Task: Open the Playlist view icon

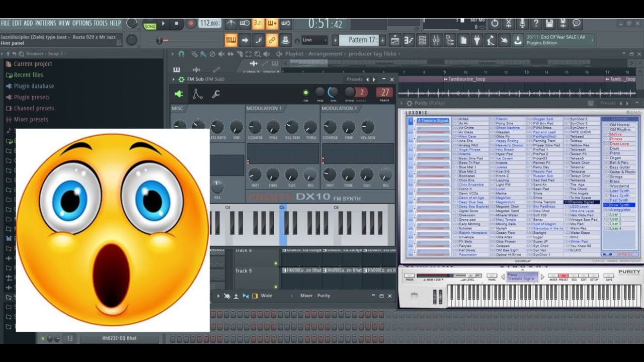Action: [x=395, y=40]
